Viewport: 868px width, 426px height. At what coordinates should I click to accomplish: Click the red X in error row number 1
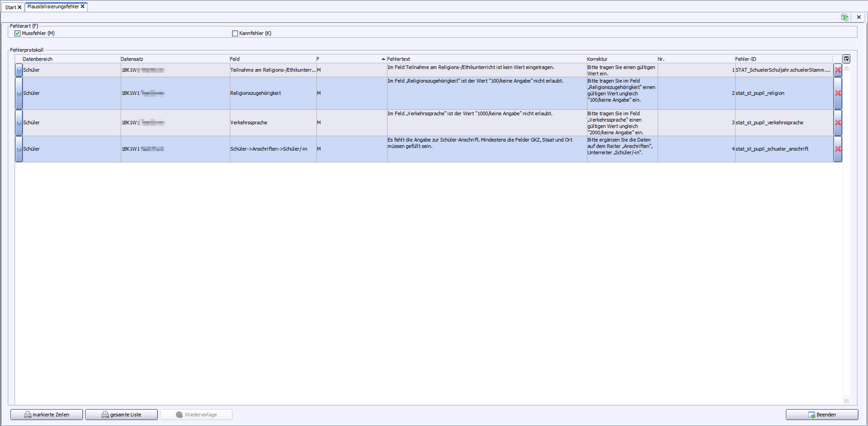(x=838, y=70)
